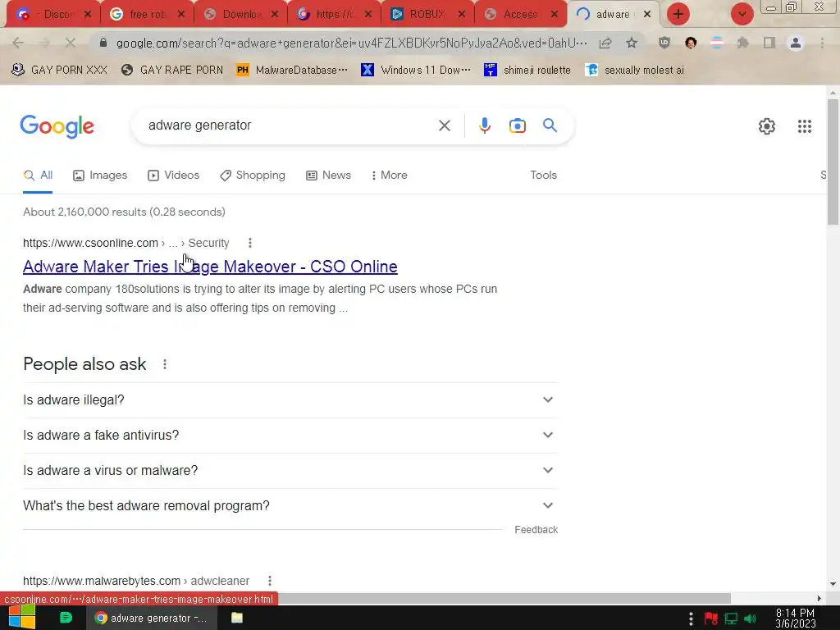
Task: Open Windows 11 Dow... bookmark
Action: coord(416,71)
